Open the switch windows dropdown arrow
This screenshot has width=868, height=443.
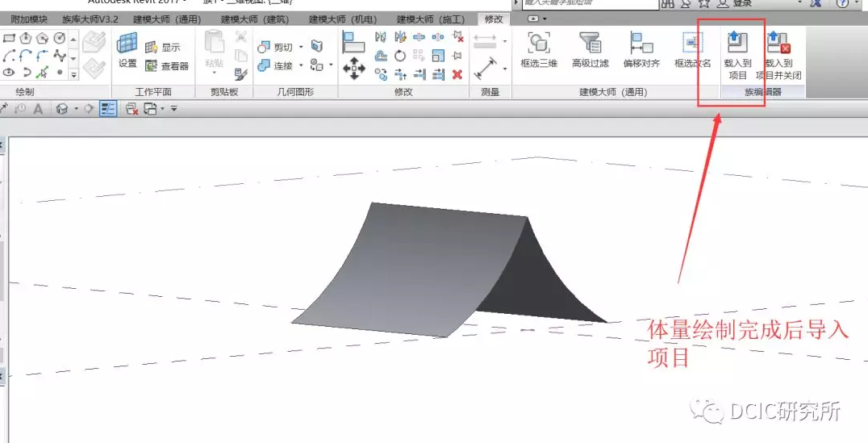(162, 109)
